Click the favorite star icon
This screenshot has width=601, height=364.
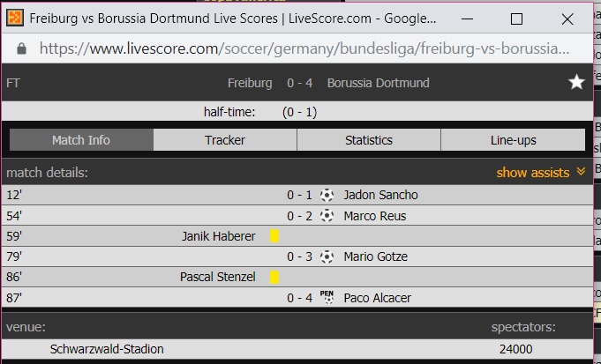point(576,82)
